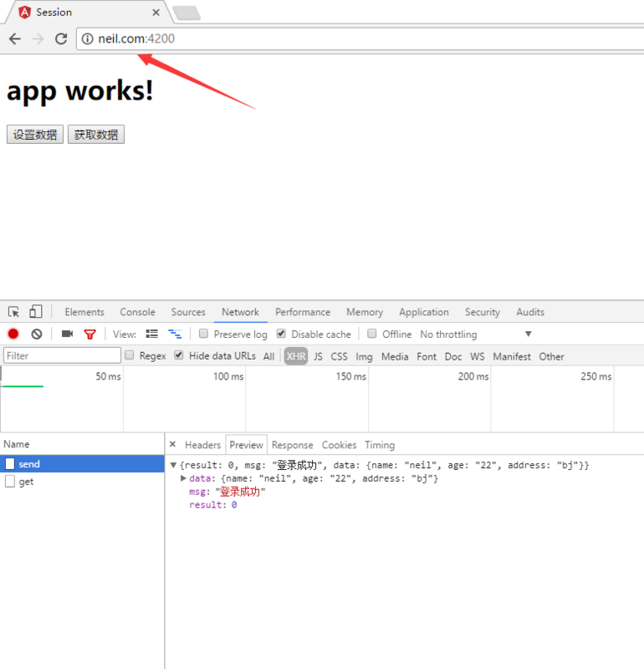
Task: Open a new browser tab
Action: coord(187,13)
